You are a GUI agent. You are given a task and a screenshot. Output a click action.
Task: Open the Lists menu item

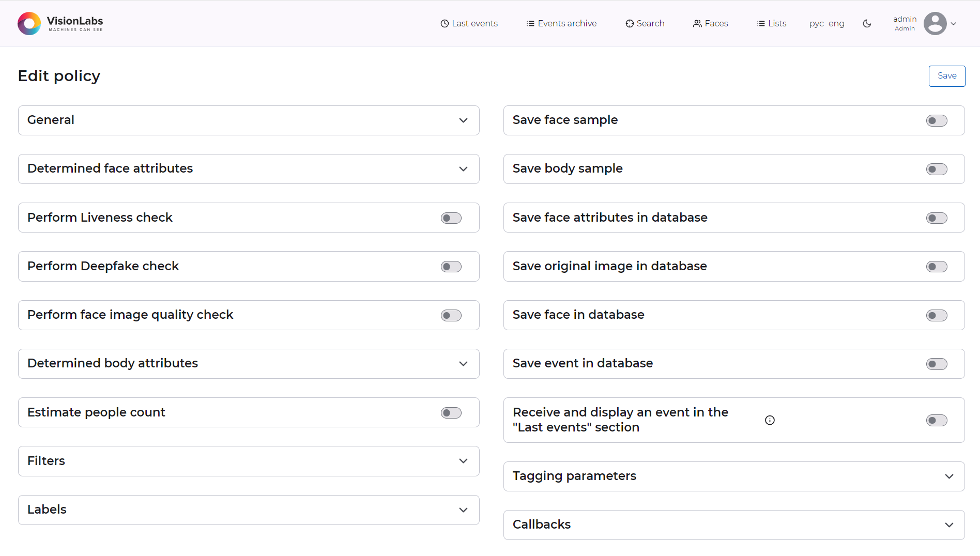(772, 23)
